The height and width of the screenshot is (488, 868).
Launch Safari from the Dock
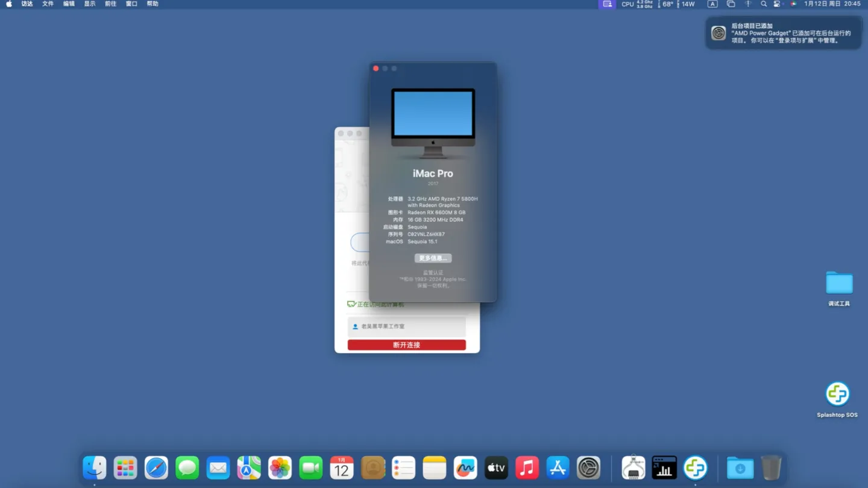pyautogui.click(x=156, y=468)
